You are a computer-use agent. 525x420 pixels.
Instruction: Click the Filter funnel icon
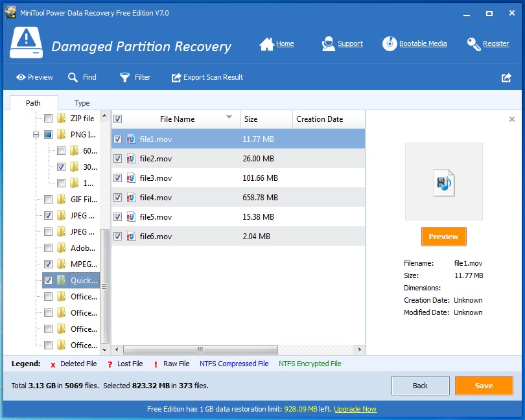pos(124,77)
